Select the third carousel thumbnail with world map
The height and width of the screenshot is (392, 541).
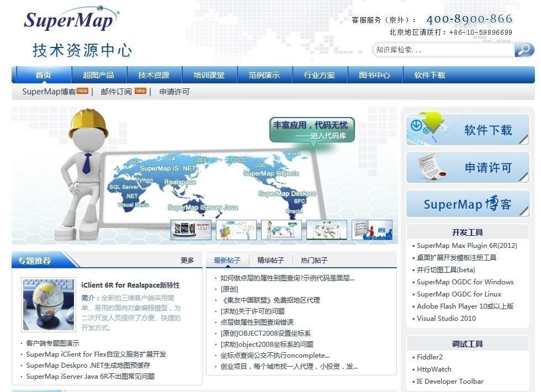282,230
